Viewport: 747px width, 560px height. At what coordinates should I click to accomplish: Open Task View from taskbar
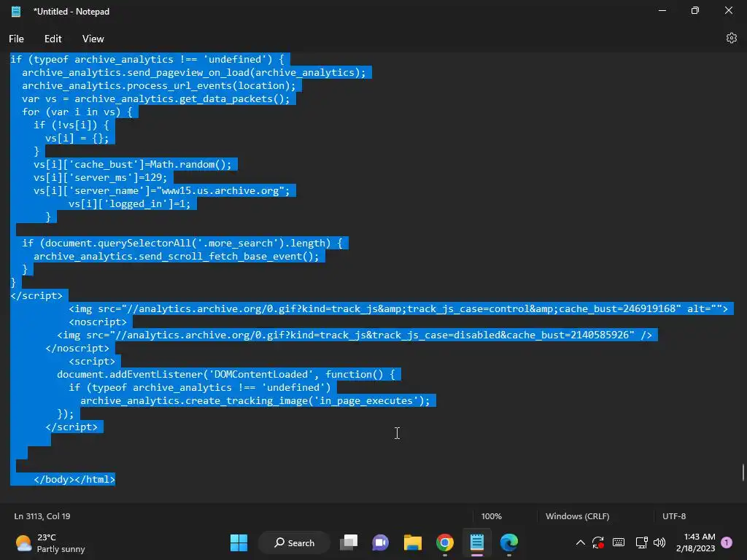pyautogui.click(x=348, y=542)
